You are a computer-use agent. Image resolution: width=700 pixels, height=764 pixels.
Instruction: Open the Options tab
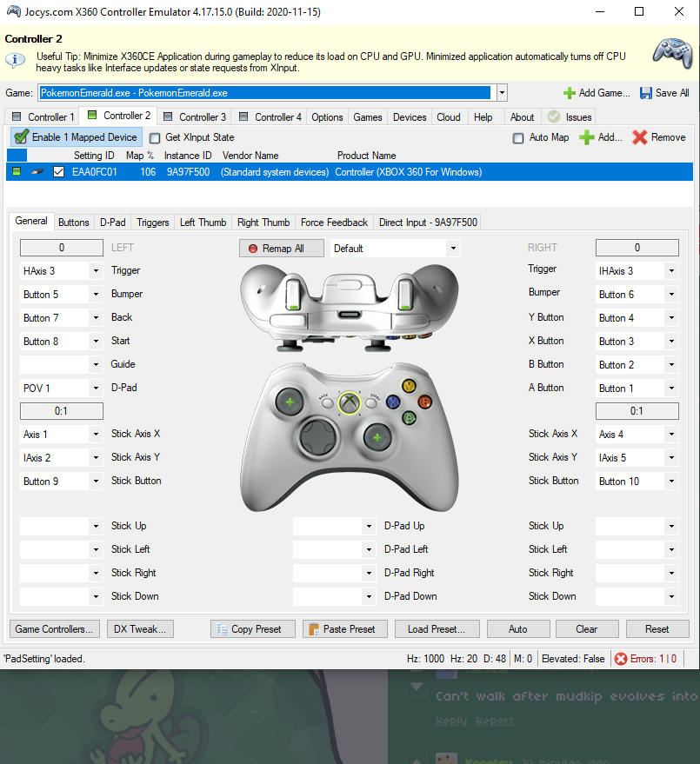327,117
